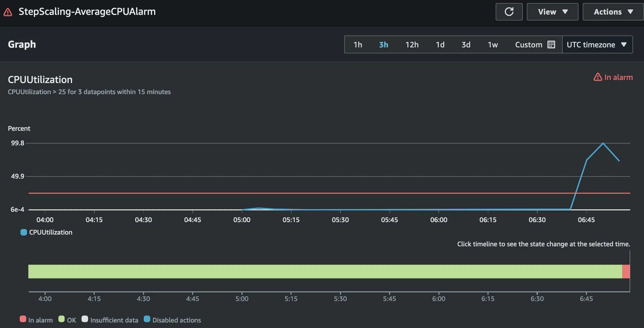Image resolution: width=644 pixels, height=328 pixels.
Task: Click the CPU line peak near 99.8
Action: pyautogui.click(x=603, y=143)
